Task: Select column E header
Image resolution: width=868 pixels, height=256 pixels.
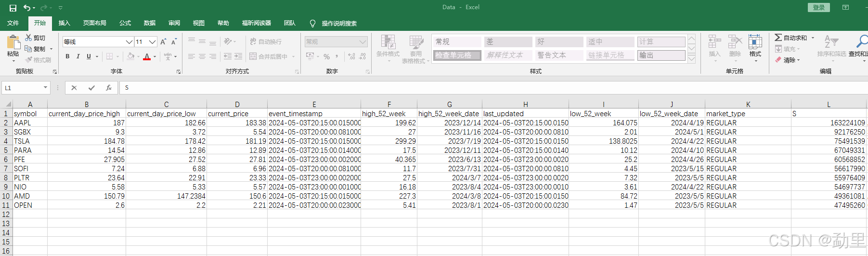Action: pyautogui.click(x=314, y=104)
